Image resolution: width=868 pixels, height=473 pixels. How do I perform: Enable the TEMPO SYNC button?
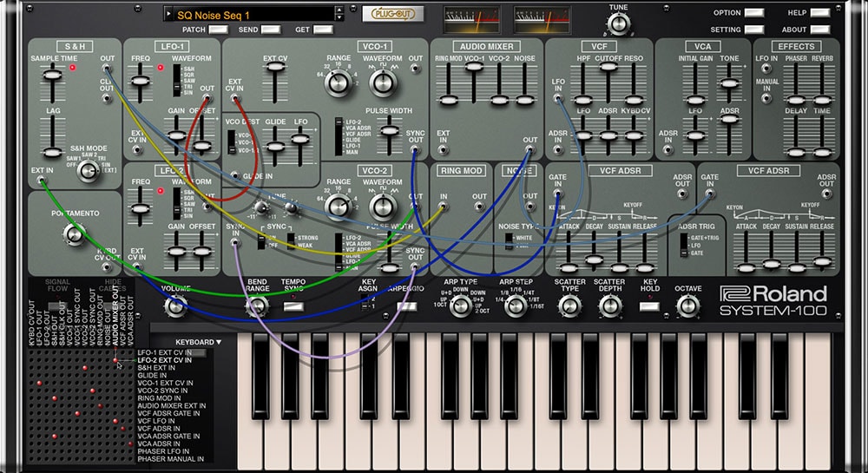[x=293, y=305]
